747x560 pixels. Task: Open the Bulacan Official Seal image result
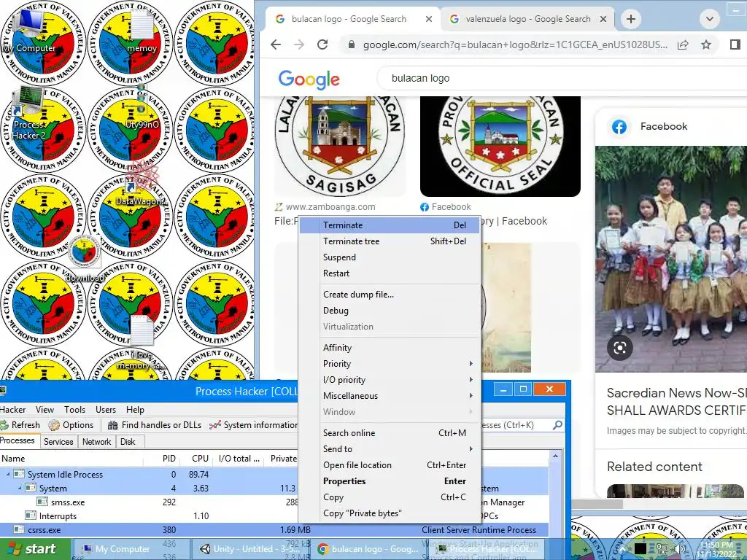click(500, 146)
